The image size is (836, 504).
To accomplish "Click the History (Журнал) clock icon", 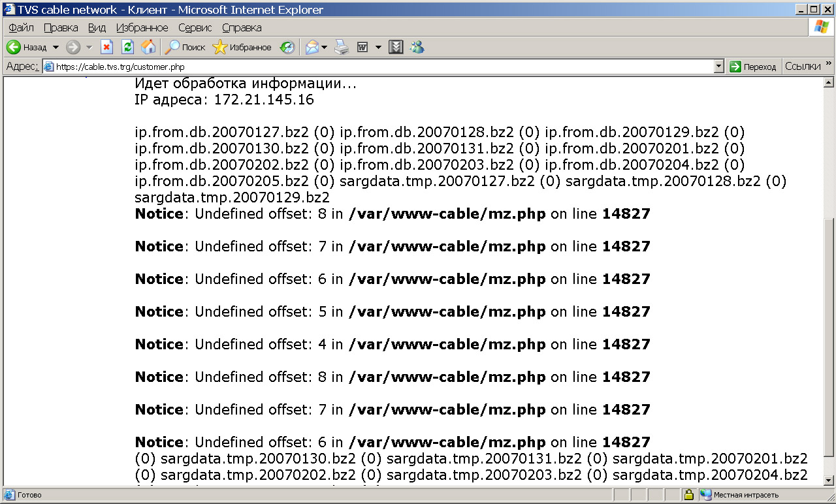I will (287, 47).
